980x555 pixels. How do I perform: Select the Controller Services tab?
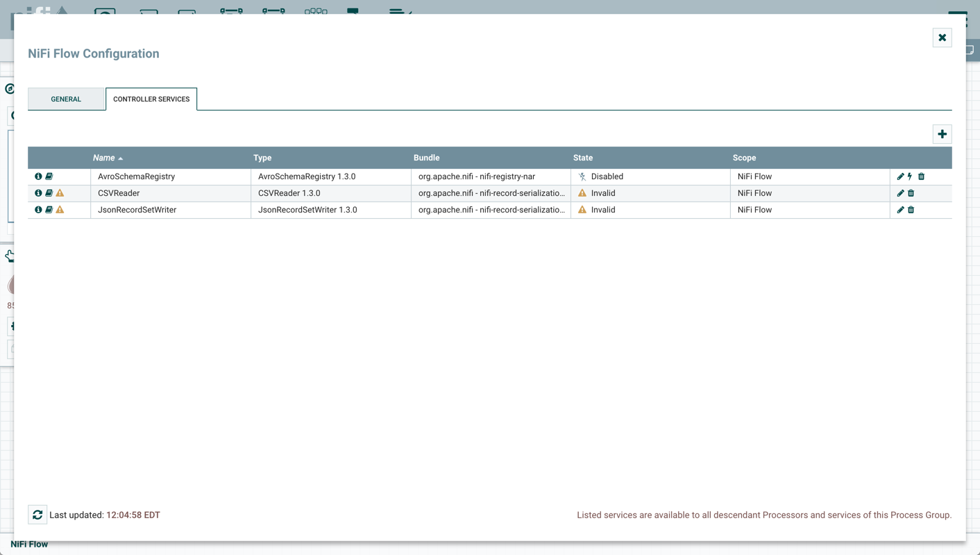151,99
